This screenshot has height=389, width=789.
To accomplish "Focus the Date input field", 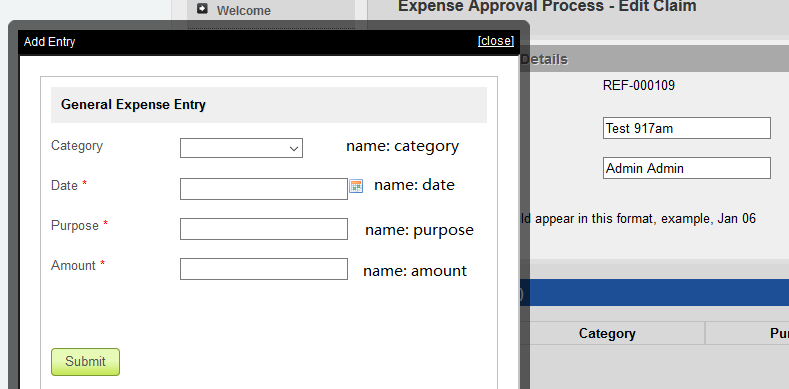I will point(264,189).
